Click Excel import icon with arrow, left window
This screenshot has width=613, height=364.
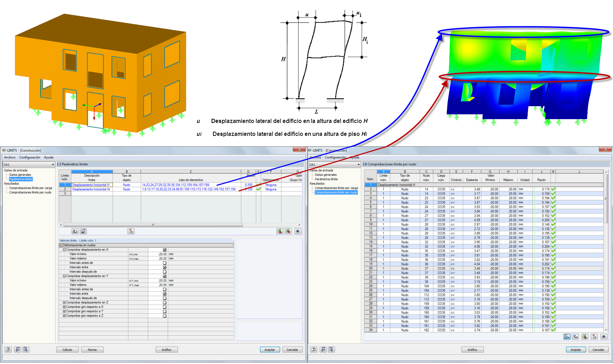(x=288, y=231)
